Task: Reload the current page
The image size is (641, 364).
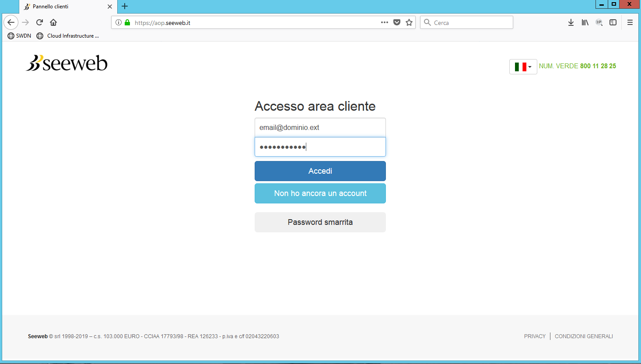Action: pos(39,22)
